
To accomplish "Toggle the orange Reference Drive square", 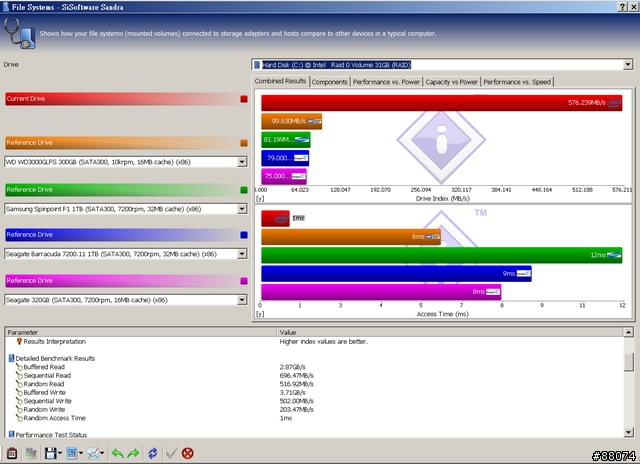I will click(x=244, y=143).
